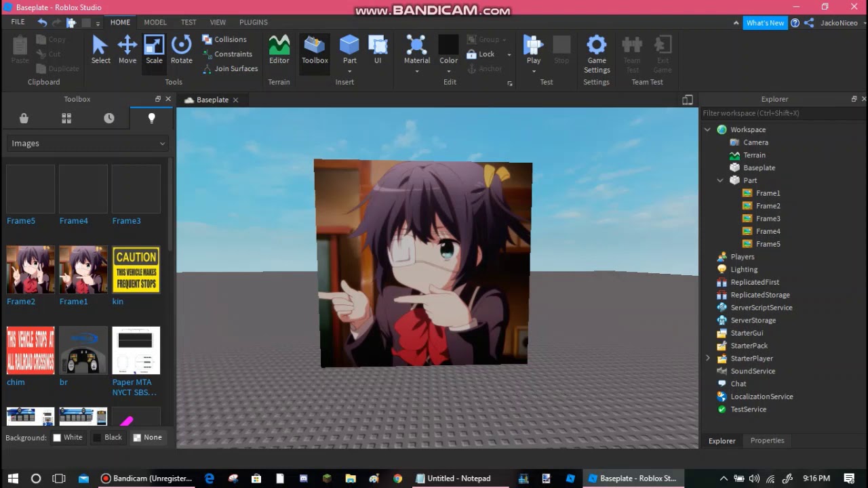The image size is (868, 488).
Task: Click the Share icon near username
Action: (809, 23)
